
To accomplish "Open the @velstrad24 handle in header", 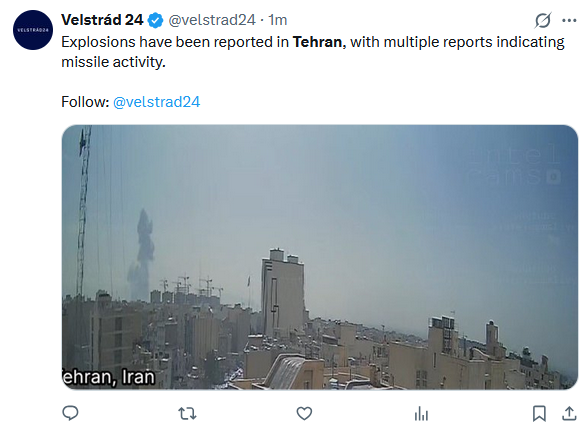I will (x=212, y=20).
